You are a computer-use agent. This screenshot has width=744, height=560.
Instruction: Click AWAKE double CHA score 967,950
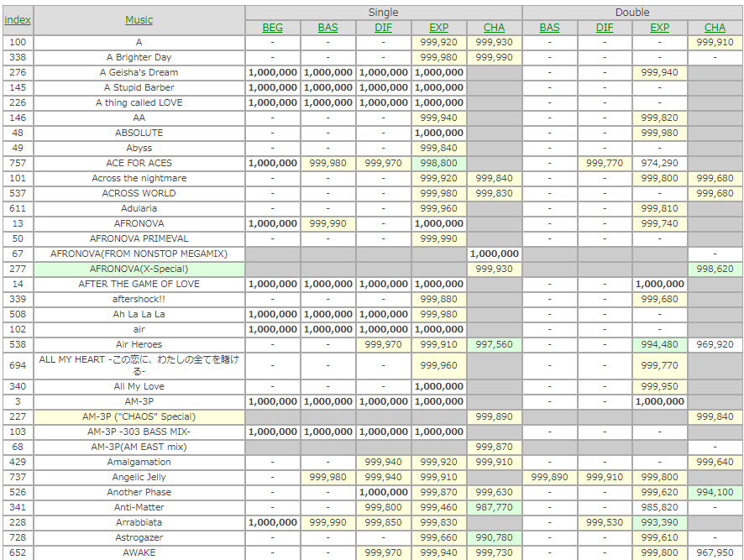tap(715, 553)
